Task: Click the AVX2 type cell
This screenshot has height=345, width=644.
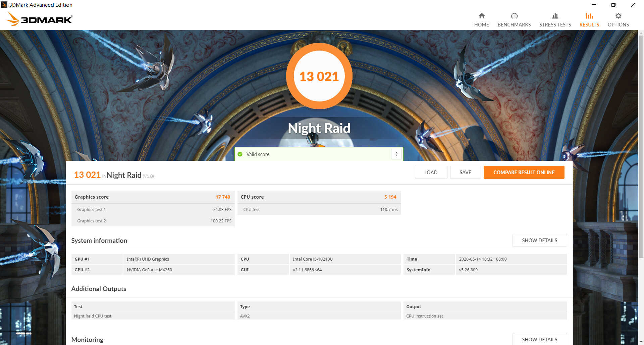Action: pos(319,316)
